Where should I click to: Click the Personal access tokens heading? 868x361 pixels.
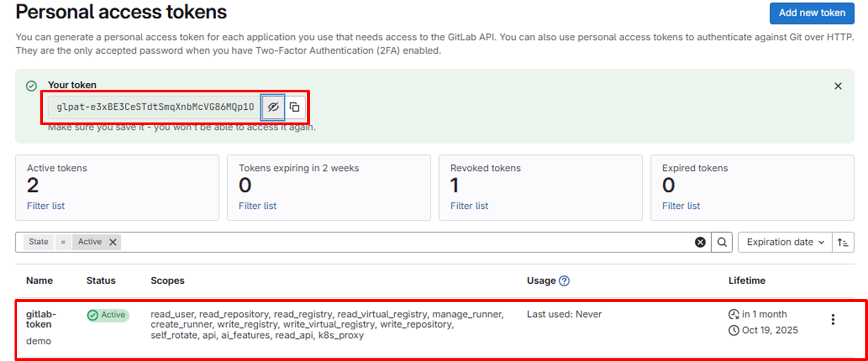(121, 12)
